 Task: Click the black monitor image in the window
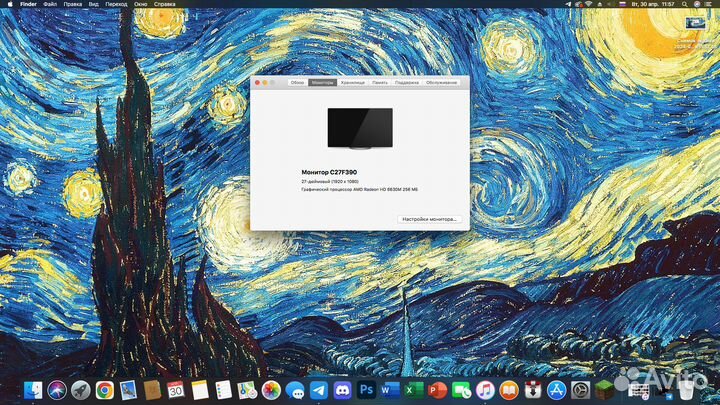360,129
